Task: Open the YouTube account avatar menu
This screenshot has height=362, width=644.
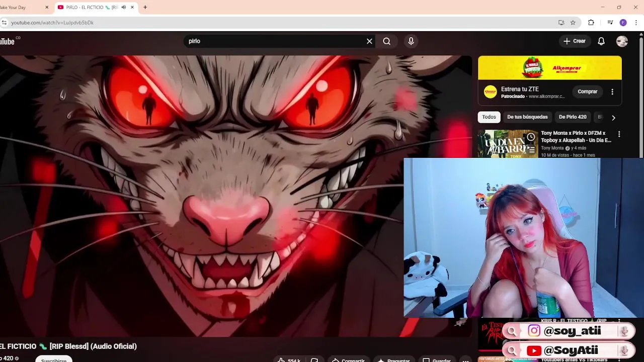Action: coord(622,41)
